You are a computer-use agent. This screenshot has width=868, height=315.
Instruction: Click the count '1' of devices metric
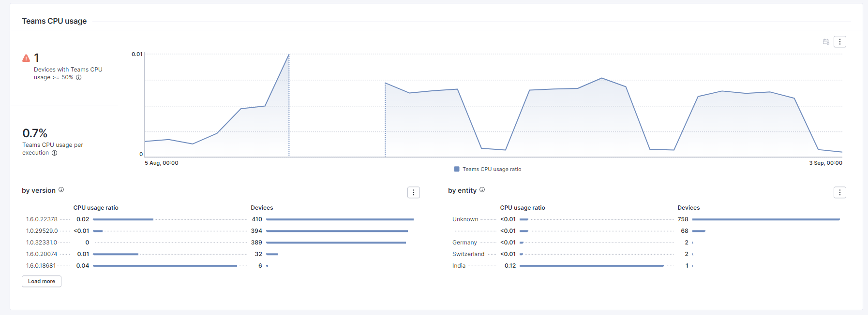point(37,58)
